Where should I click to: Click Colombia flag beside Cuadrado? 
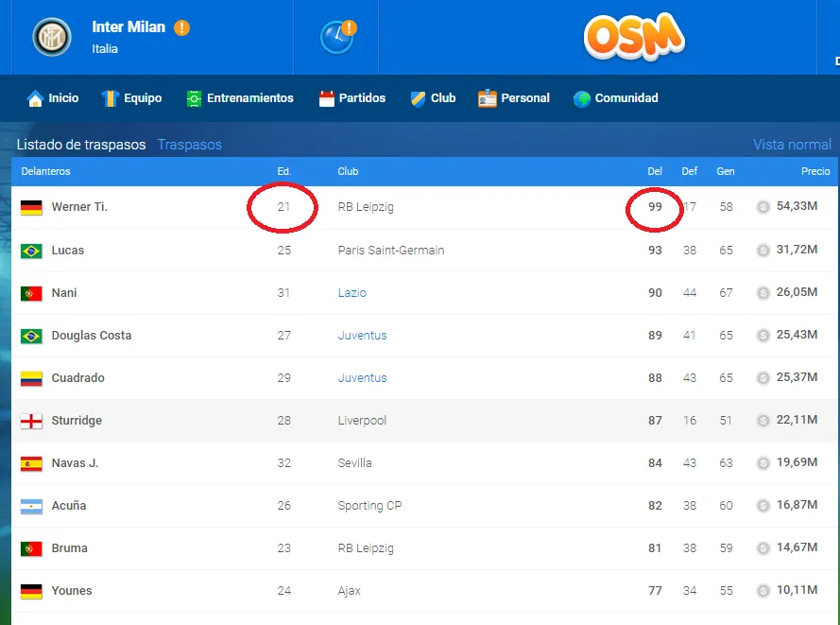(x=31, y=378)
